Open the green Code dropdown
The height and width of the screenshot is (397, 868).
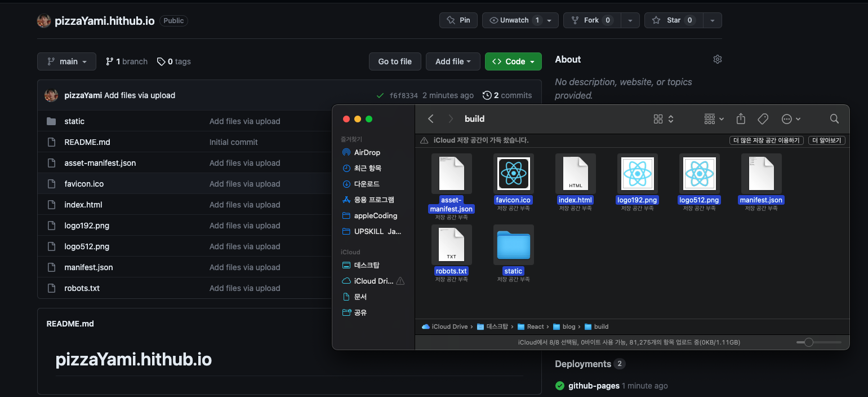point(513,61)
